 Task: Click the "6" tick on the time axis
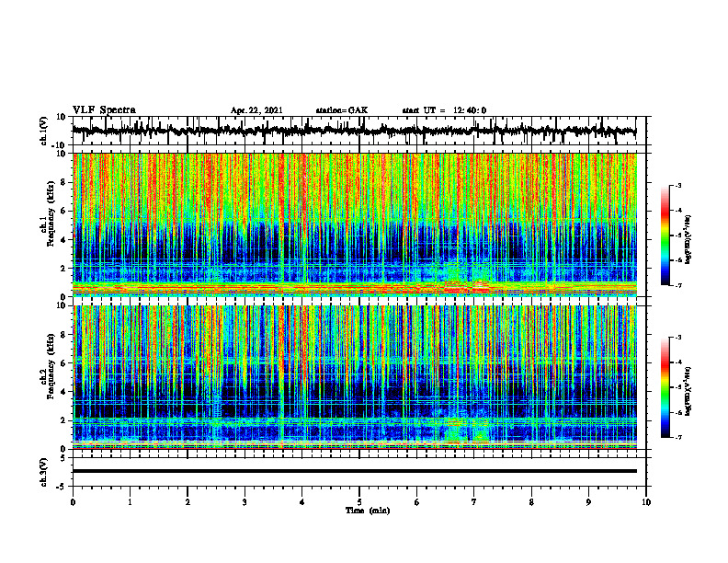[417, 502]
